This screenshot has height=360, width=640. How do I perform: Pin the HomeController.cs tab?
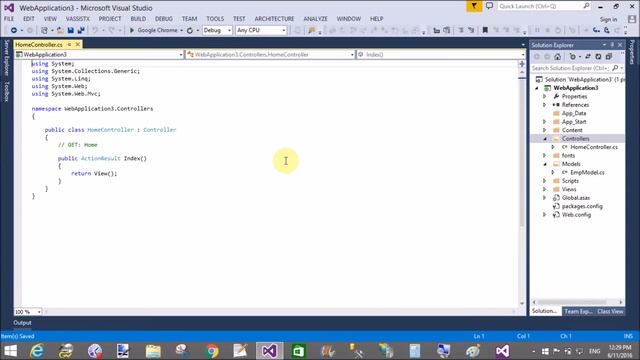pyautogui.click(x=69, y=44)
